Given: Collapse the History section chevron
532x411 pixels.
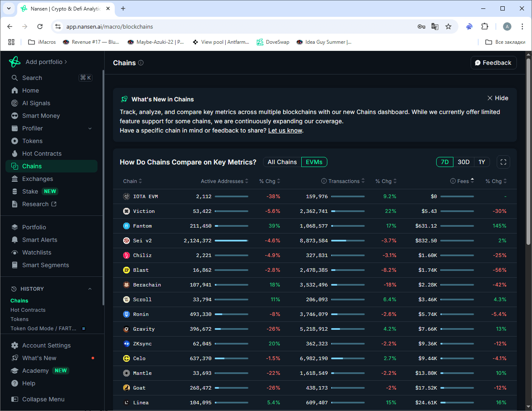Looking at the screenshot, I should coord(90,289).
